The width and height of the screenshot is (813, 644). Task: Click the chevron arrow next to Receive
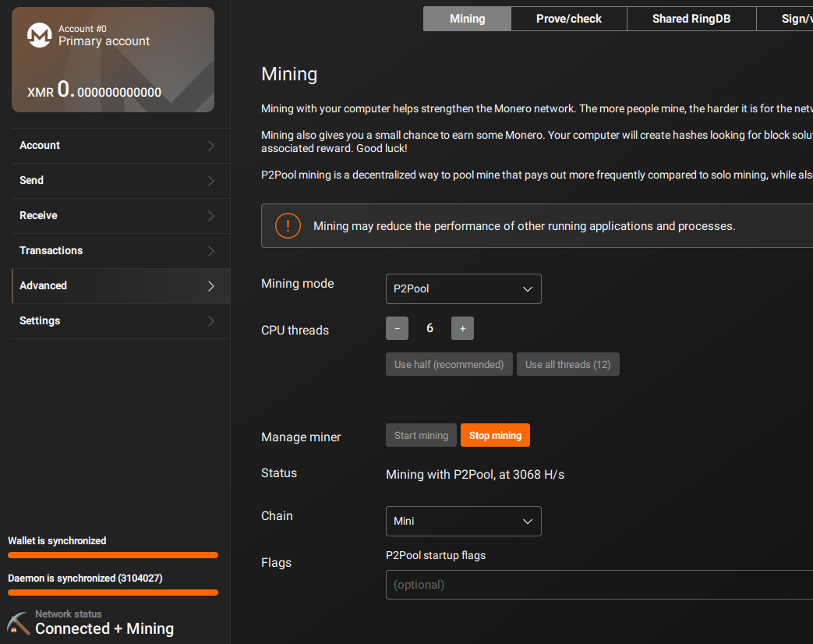pos(211,216)
